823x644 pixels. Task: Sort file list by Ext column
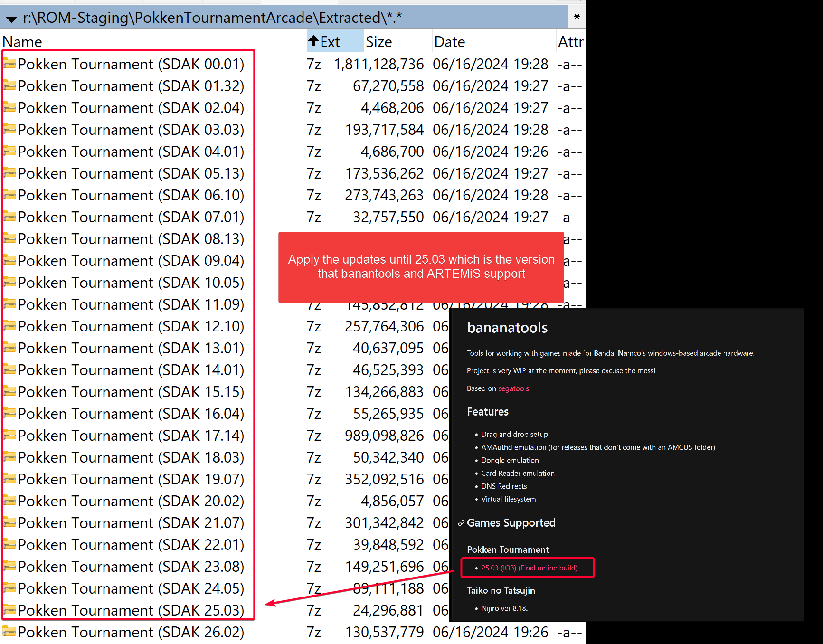pyautogui.click(x=335, y=41)
